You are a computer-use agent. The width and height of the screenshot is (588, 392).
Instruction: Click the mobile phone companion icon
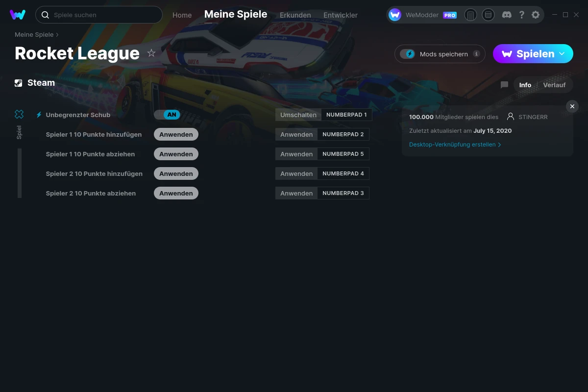[470, 15]
